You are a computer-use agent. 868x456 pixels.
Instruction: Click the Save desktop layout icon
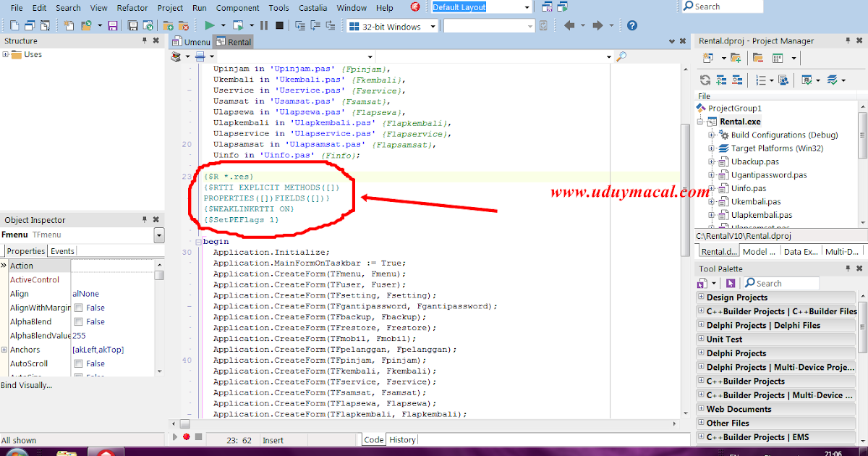[548, 7]
